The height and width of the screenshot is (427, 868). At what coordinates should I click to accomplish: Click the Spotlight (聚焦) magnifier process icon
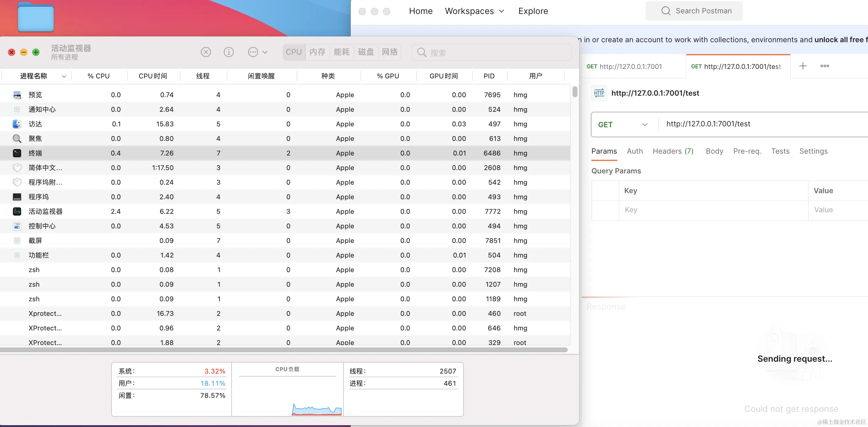[x=17, y=139]
